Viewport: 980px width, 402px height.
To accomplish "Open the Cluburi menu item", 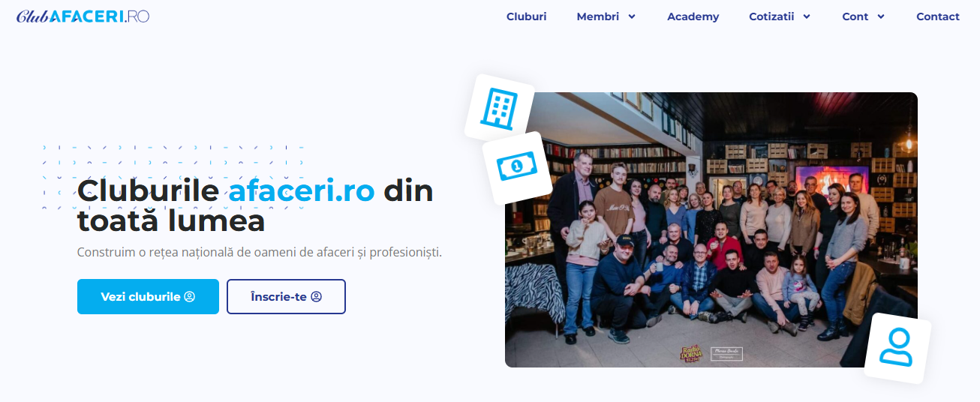I will (526, 16).
